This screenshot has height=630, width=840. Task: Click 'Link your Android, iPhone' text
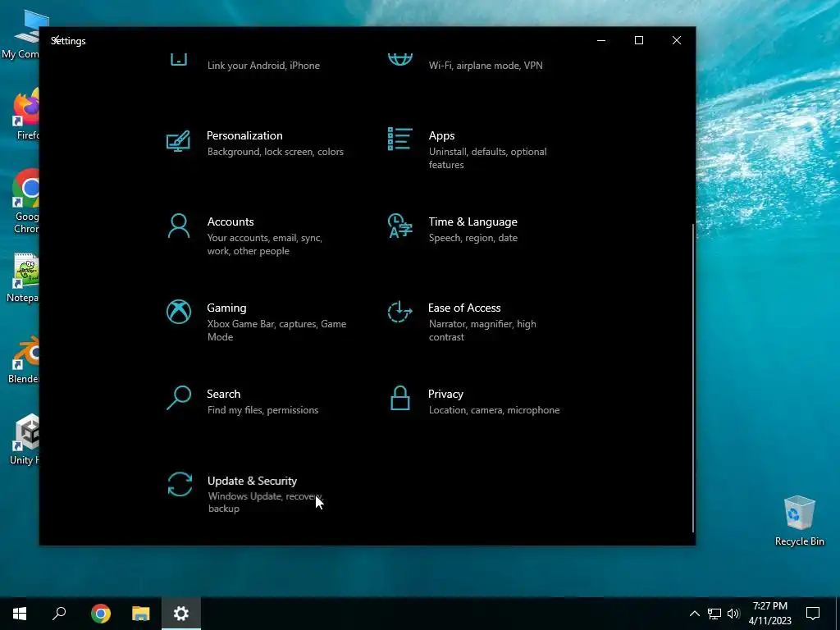[x=263, y=66]
